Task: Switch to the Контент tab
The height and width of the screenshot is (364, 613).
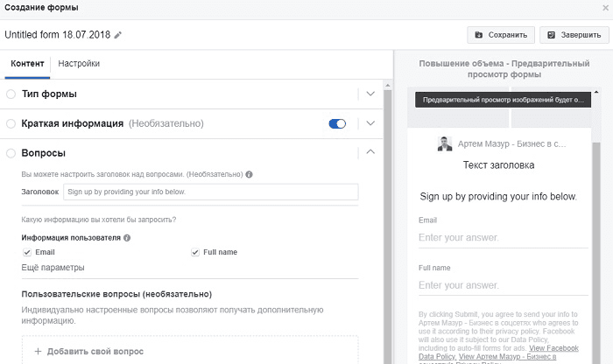Action: click(27, 64)
